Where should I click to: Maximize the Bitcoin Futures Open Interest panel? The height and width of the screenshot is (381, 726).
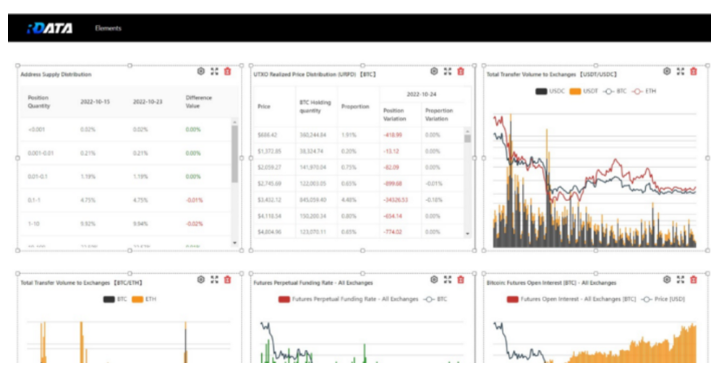[680, 280]
